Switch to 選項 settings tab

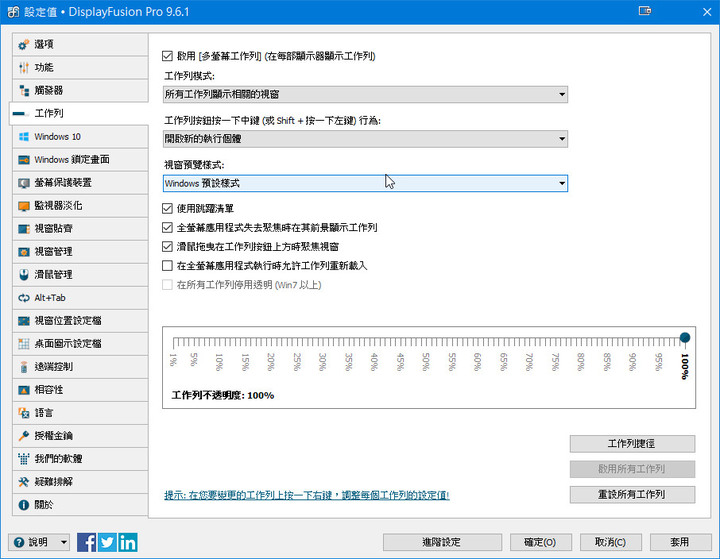pyautogui.click(x=80, y=45)
